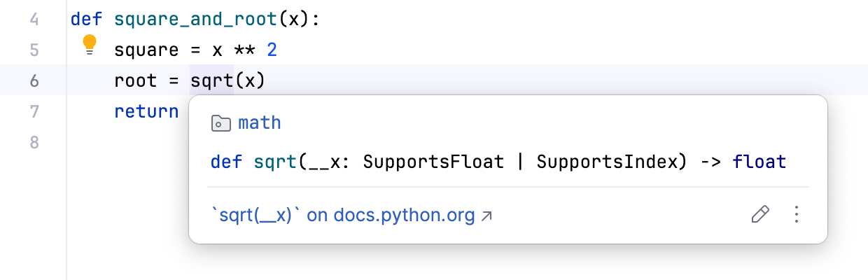Click the return keyword on line 7

(x=146, y=111)
